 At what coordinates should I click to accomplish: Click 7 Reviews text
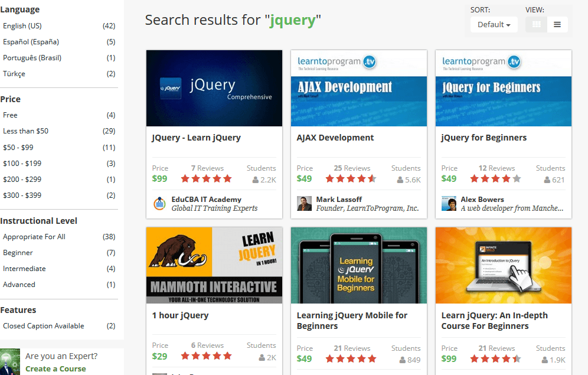[207, 168]
